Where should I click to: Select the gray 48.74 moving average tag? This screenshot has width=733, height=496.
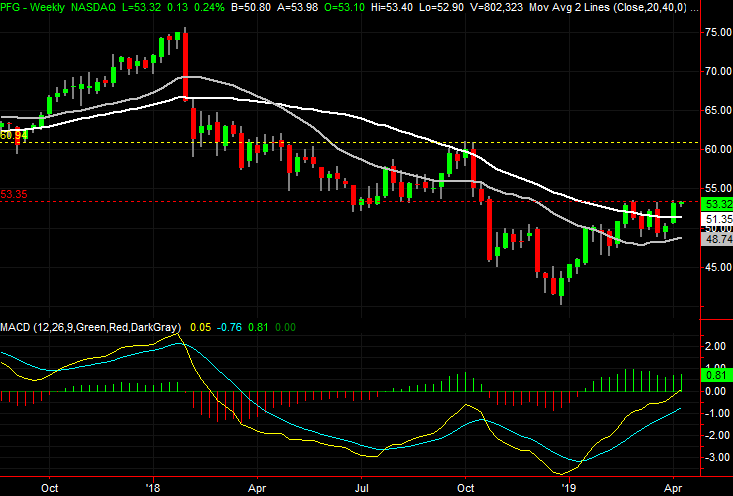pyautogui.click(x=717, y=239)
